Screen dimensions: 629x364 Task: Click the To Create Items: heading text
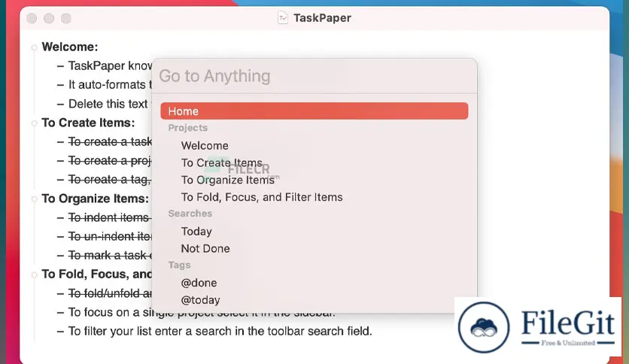(88, 123)
